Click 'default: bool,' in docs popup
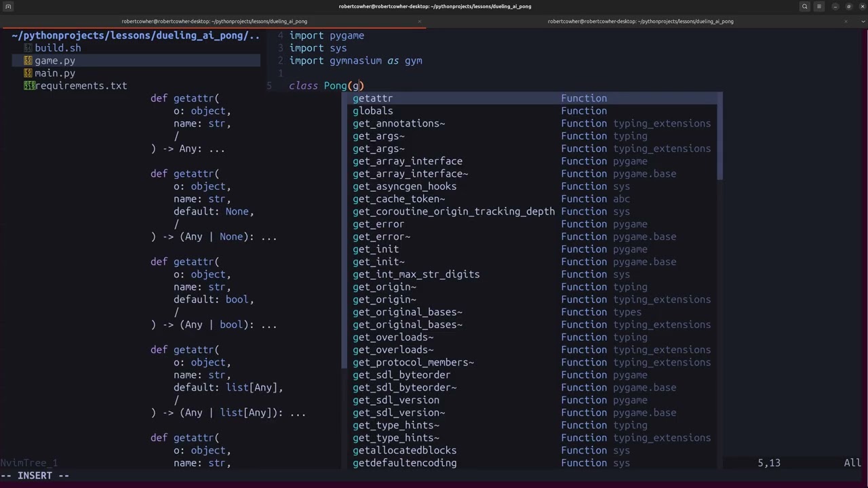This screenshot has width=868, height=488. (214, 299)
